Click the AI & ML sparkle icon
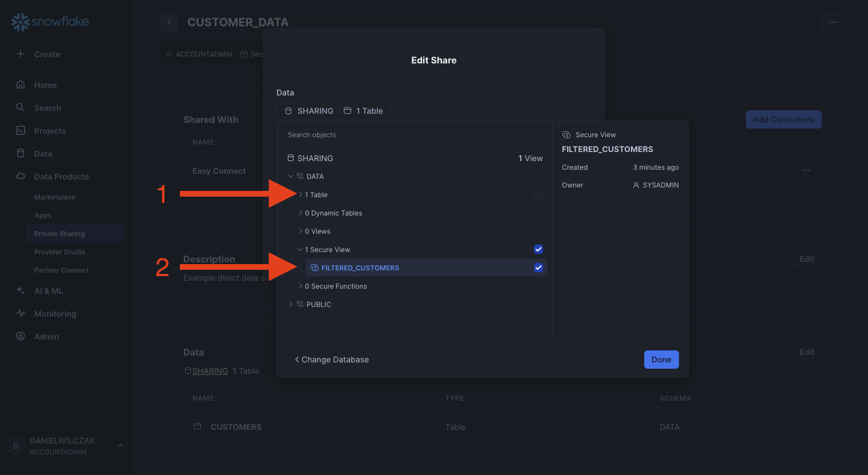868x475 pixels. [x=21, y=290]
